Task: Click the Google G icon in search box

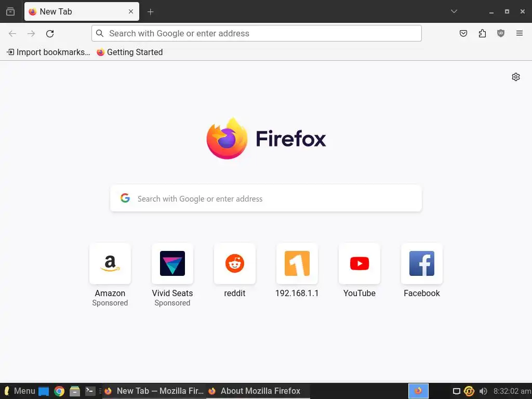Action: [125, 198]
